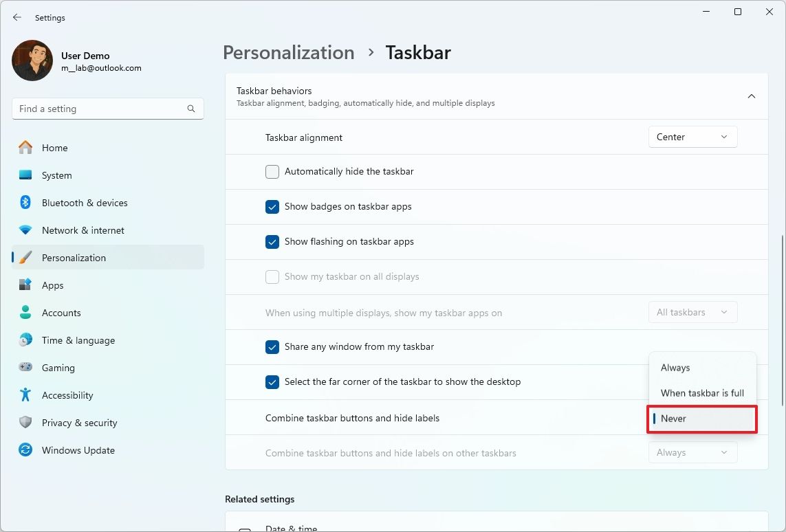Open the Taskbar alignment dropdown

coord(692,137)
